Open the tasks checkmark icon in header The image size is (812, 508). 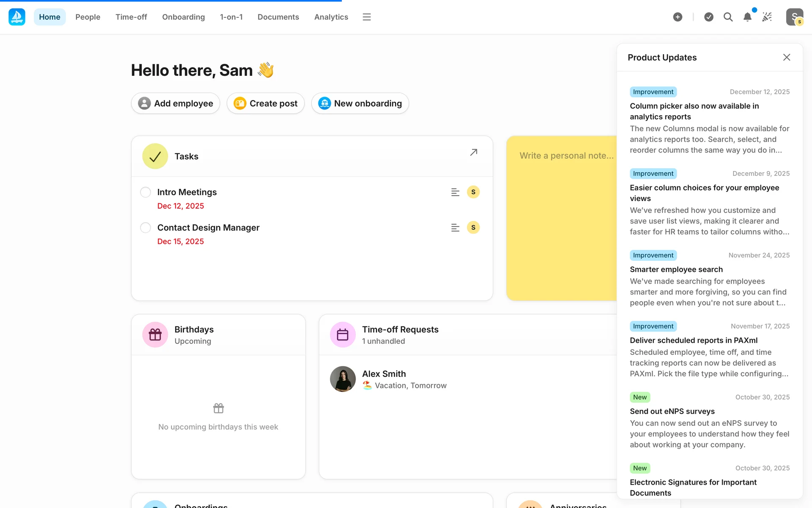click(x=709, y=17)
